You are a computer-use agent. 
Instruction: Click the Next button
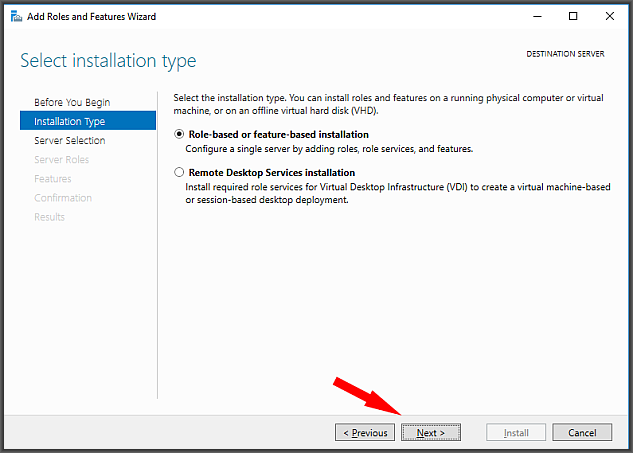click(431, 432)
